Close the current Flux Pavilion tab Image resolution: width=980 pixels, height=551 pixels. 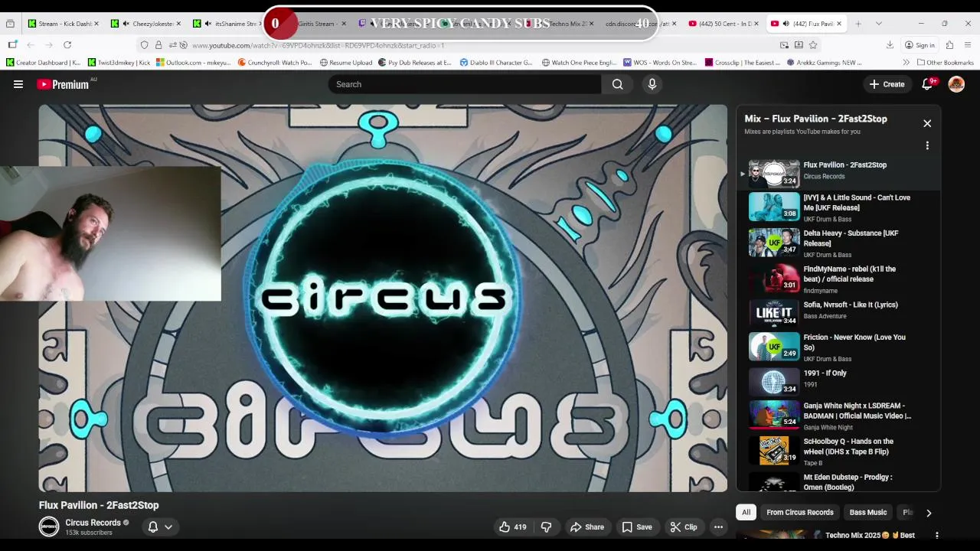click(839, 24)
